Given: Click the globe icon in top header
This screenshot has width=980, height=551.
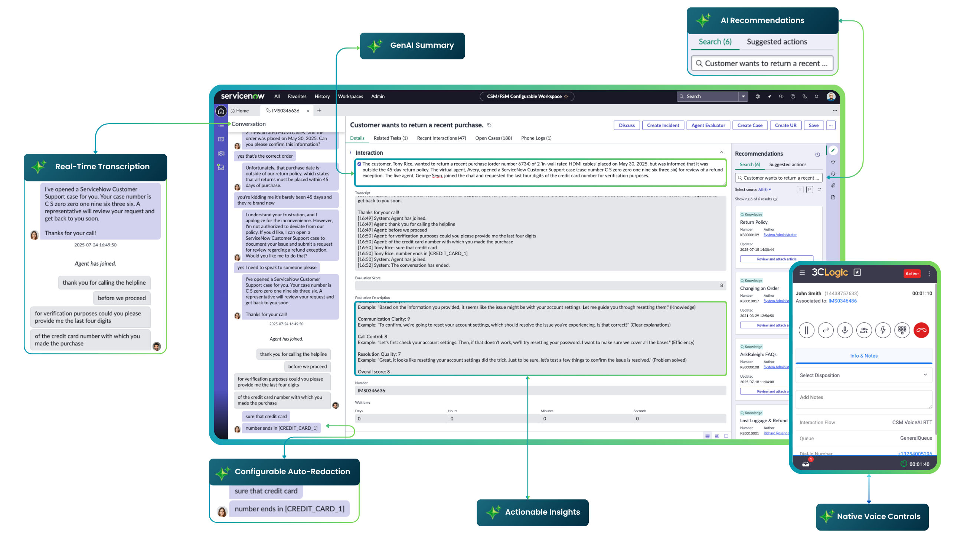Looking at the screenshot, I should coord(757,96).
